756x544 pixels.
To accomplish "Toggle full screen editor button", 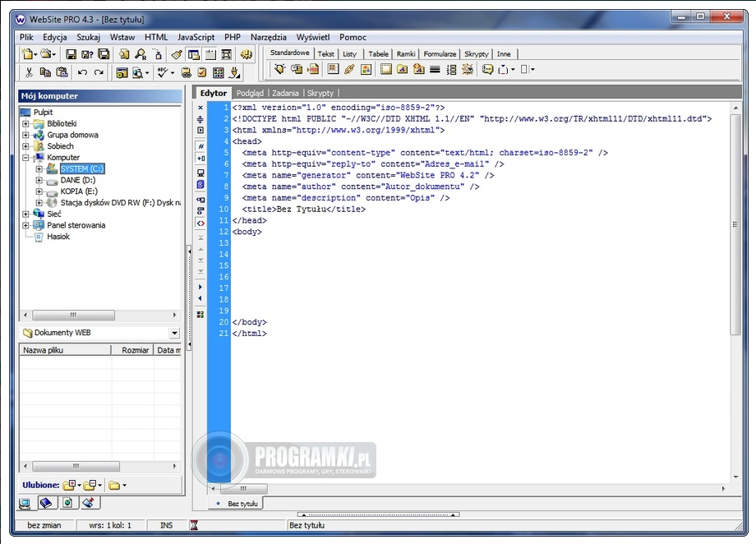I will pyautogui.click(x=227, y=54).
